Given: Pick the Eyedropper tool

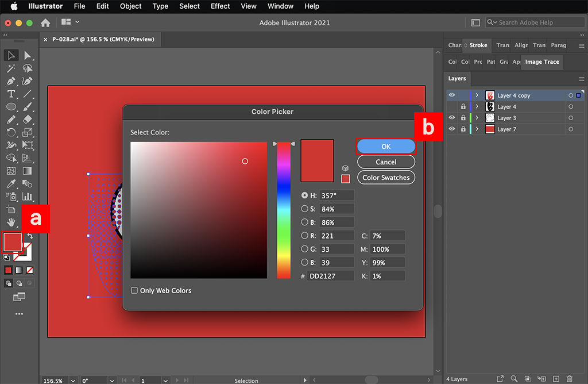Looking at the screenshot, I should coord(11,183).
